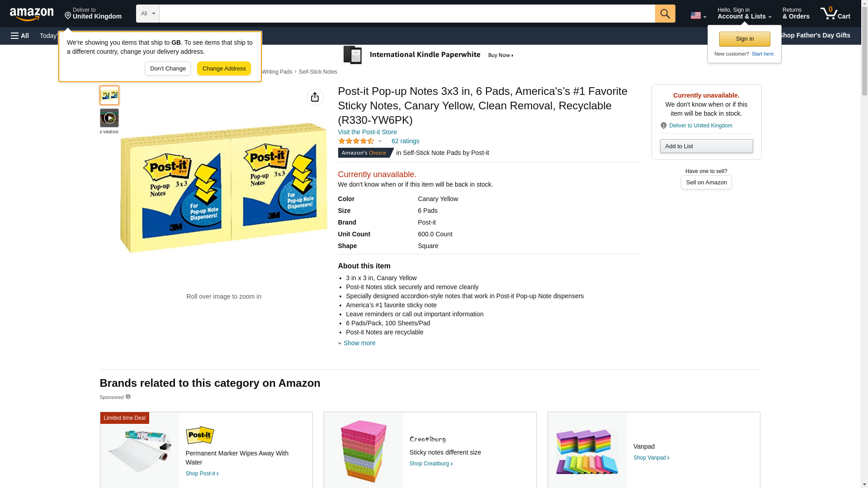
Task: Click the Change Address button
Action: 224,69
